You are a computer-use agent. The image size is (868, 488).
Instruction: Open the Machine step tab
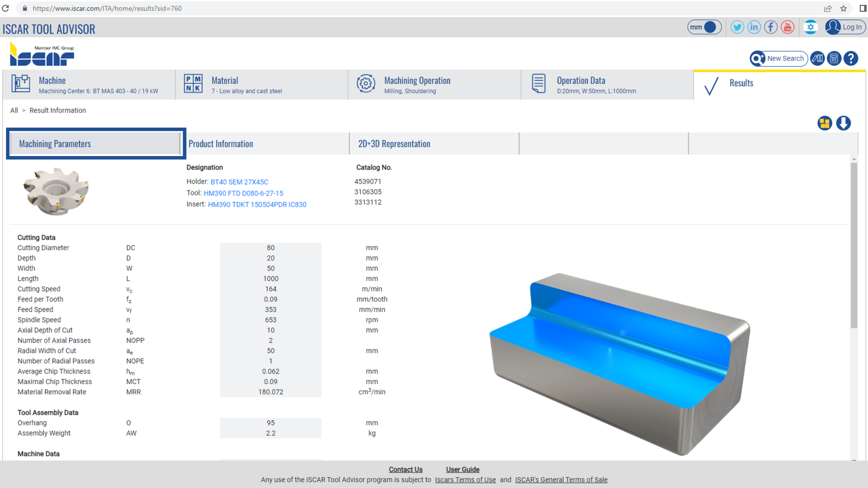coord(89,84)
